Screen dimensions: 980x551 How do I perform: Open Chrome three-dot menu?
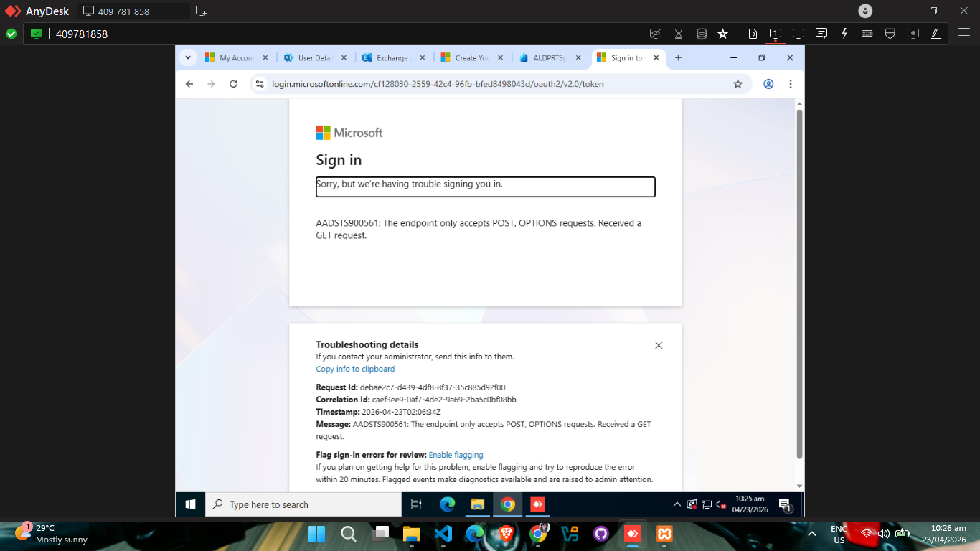791,84
